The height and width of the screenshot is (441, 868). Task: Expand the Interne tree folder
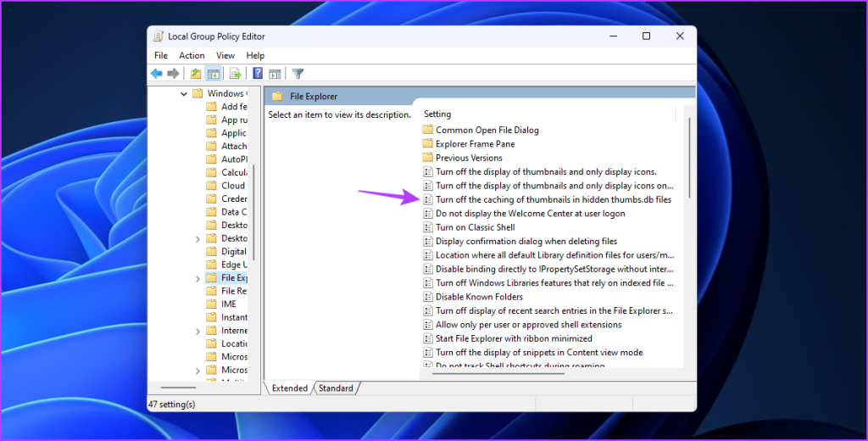pos(198,331)
